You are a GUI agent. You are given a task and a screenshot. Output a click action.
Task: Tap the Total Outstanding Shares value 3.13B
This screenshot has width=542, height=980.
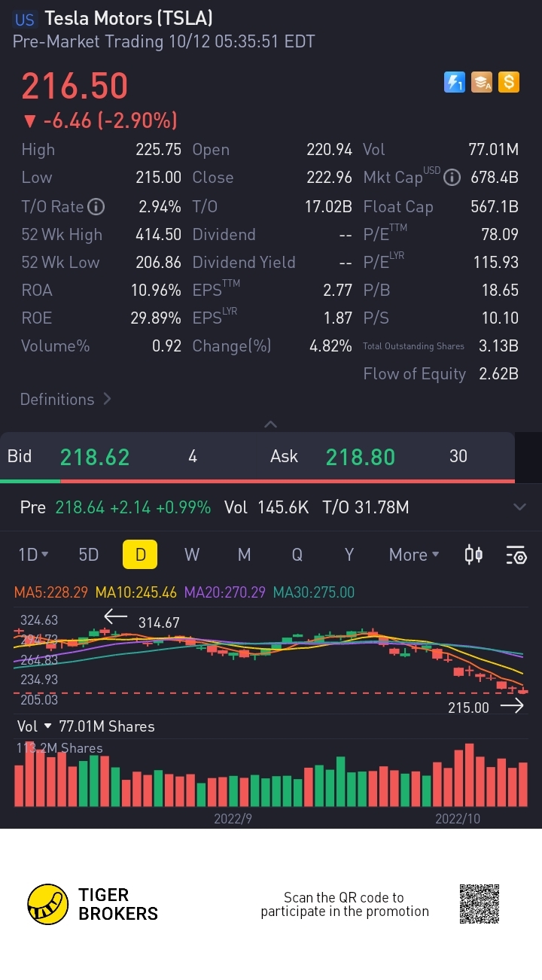click(x=498, y=345)
